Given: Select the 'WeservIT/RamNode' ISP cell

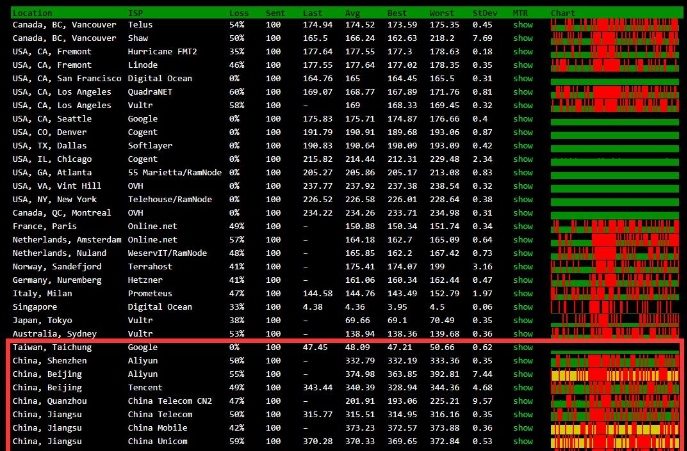Looking at the screenshot, I should pos(167,253).
